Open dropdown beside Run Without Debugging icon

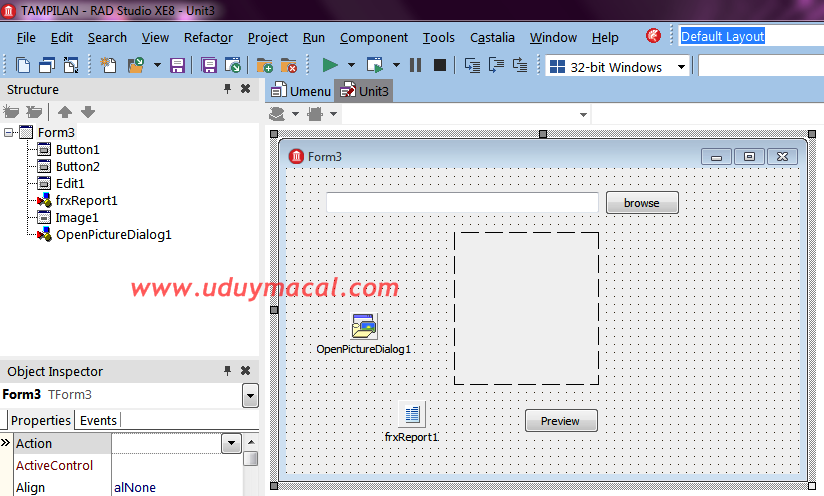[x=396, y=65]
